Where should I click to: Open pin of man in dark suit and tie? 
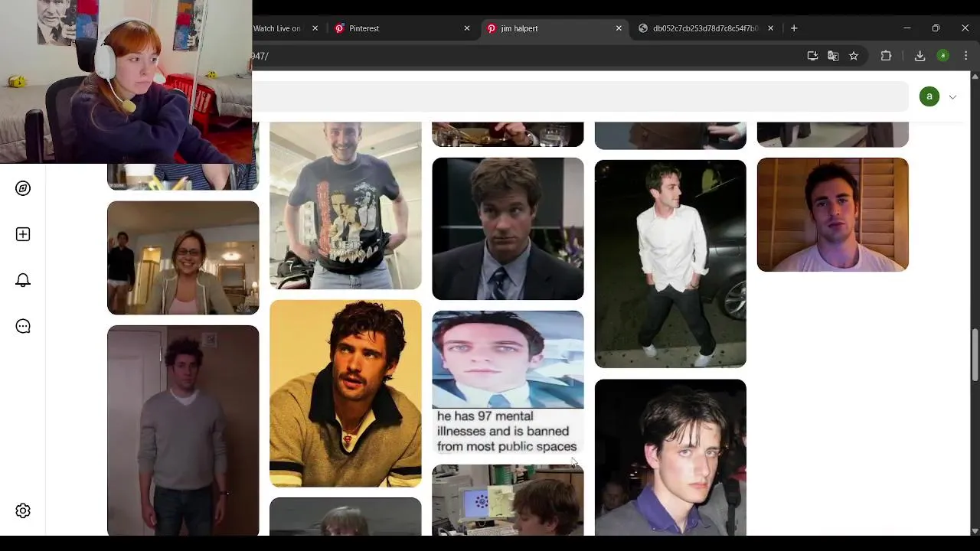click(x=508, y=229)
